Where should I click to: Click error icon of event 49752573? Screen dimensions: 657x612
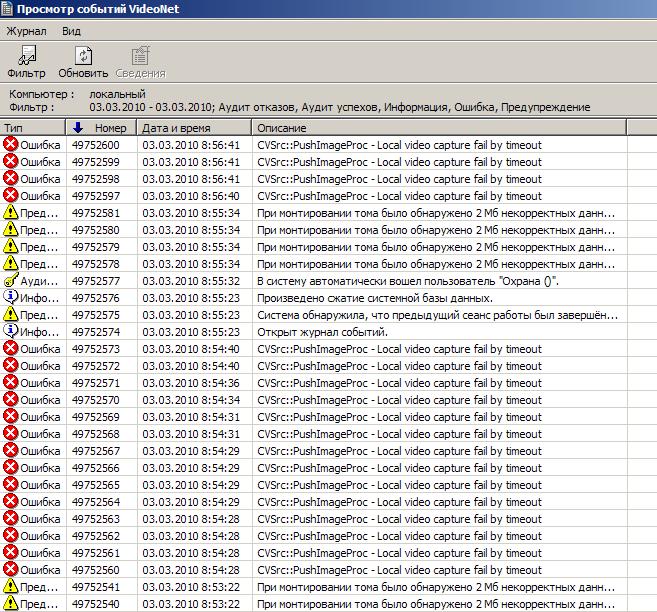(x=10, y=349)
